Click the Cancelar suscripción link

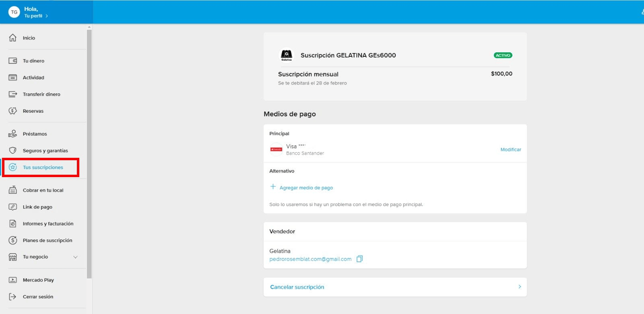(x=297, y=287)
